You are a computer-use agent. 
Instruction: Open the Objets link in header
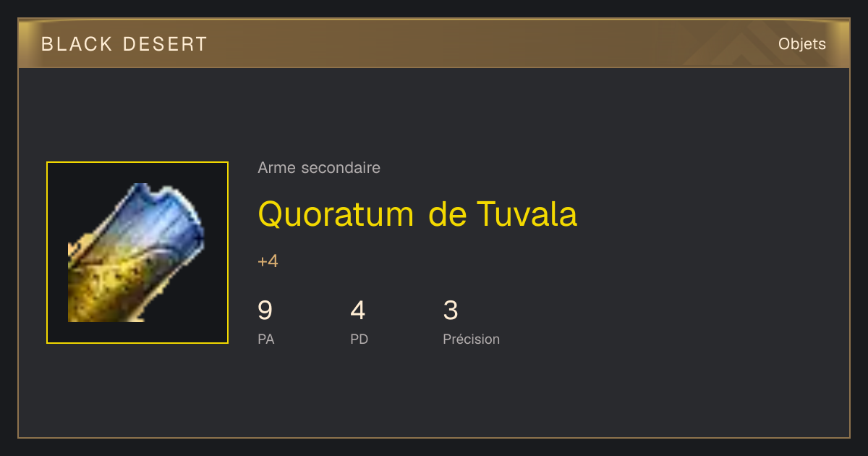point(802,43)
